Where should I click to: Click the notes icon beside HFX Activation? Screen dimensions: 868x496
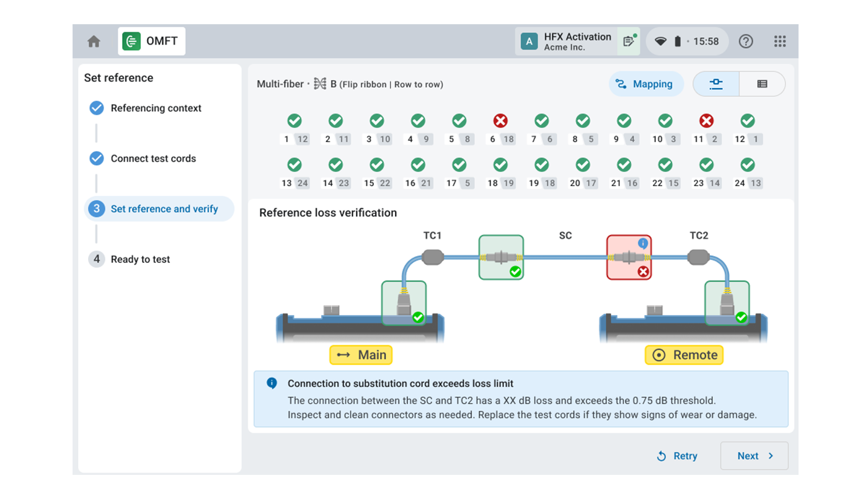pyautogui.click(x=629, y=42)
